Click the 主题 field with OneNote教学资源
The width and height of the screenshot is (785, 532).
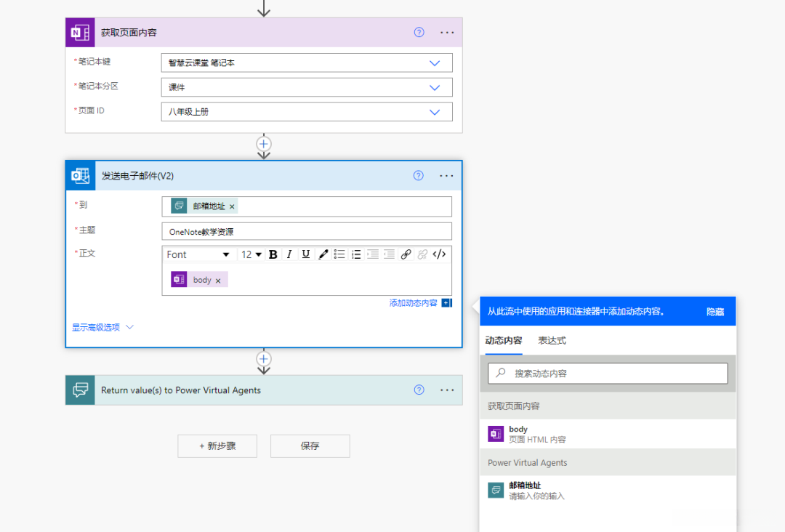pos(307,232)
